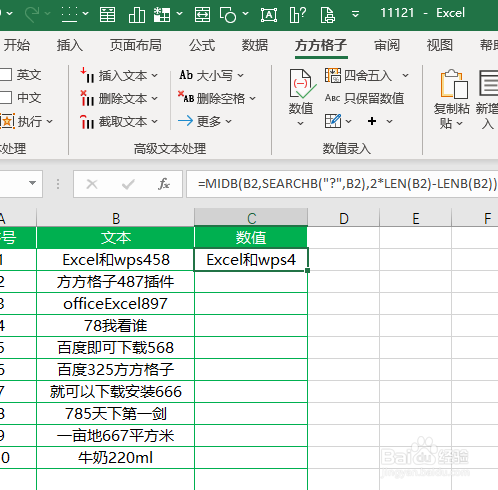The height and width of the screenshot is (490, 498).
Task: Click the print preview document icon
Action: pyautogui.click(x=327, y=14)
